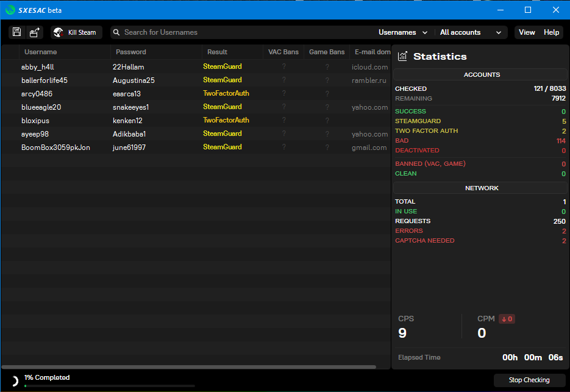Sort by the Password column header
Screen dimensions: 570x392
[x=156, y=52]
